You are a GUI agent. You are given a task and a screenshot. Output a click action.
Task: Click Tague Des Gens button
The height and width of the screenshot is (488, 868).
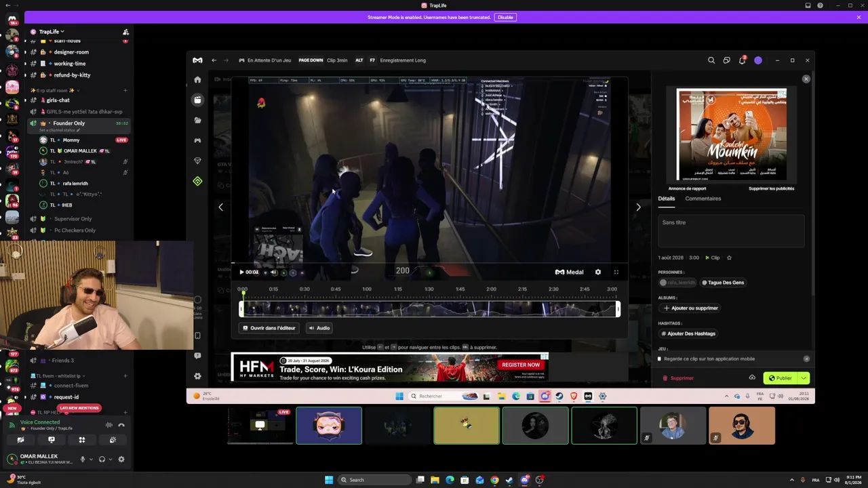[723, 283]
